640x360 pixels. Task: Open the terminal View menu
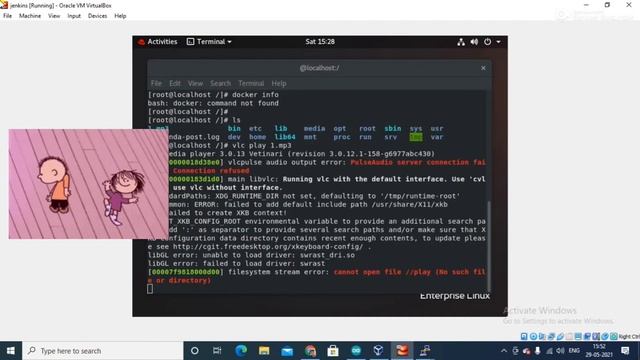[195, 83]
